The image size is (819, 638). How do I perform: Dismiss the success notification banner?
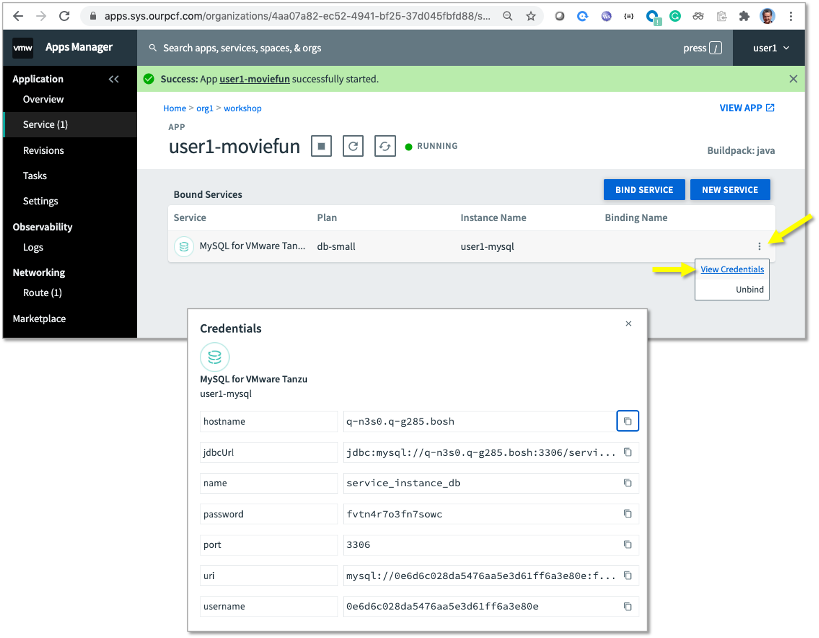tap(793, 79)
